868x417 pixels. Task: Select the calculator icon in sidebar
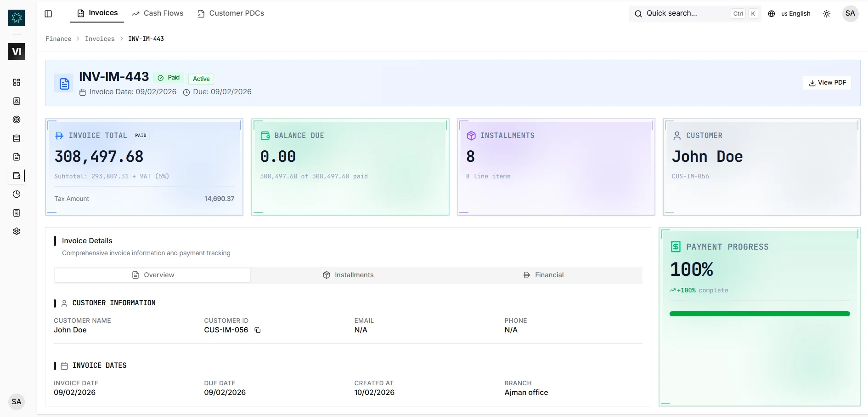click(x=17, y=213)
